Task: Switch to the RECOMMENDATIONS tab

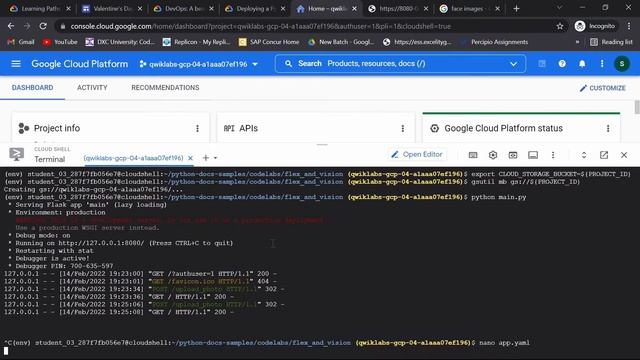Action: [165, 88]
